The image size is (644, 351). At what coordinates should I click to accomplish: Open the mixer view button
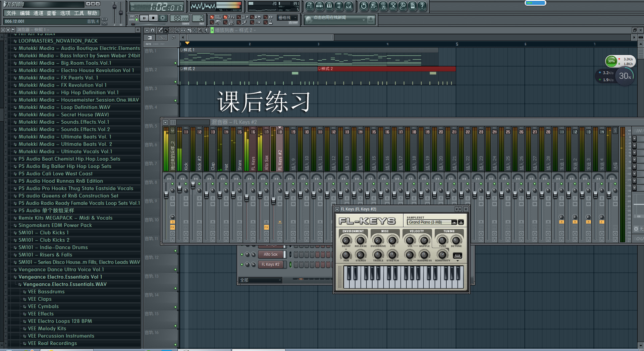(349, 6)
